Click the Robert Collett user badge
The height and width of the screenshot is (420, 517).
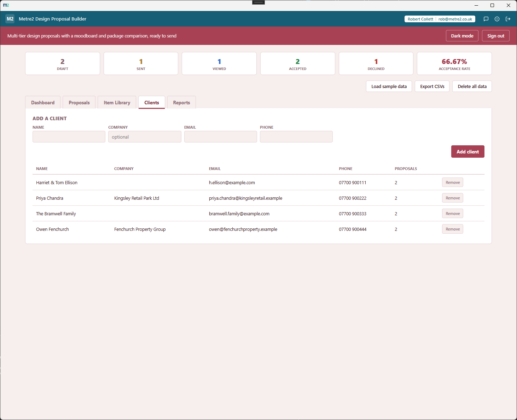click(440, 19)
